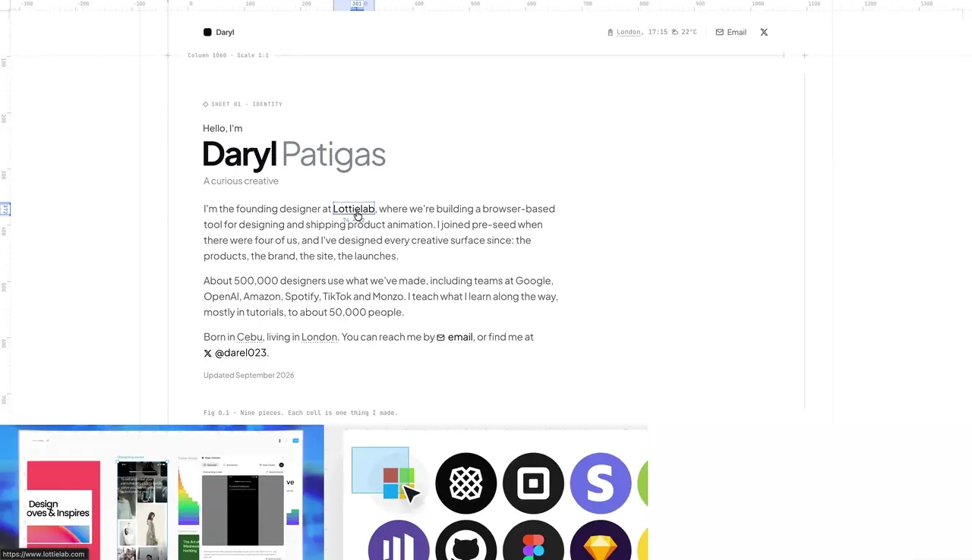
Task: Click the Sketch diamond logo circle
Action: point(601,540)
